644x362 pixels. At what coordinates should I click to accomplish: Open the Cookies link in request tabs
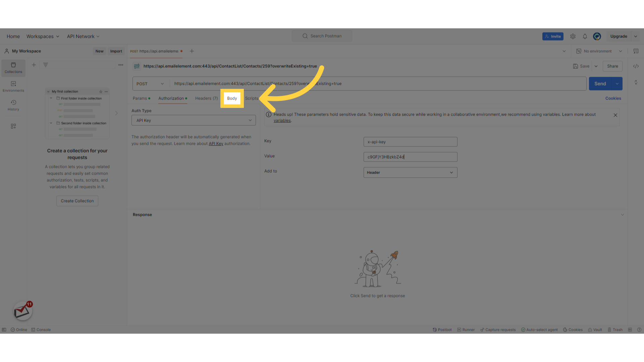tap(613, 99)
